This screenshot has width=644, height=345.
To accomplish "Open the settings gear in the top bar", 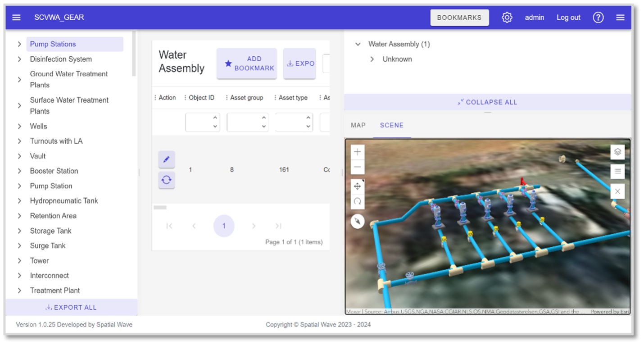I will [x=507, y=17].
